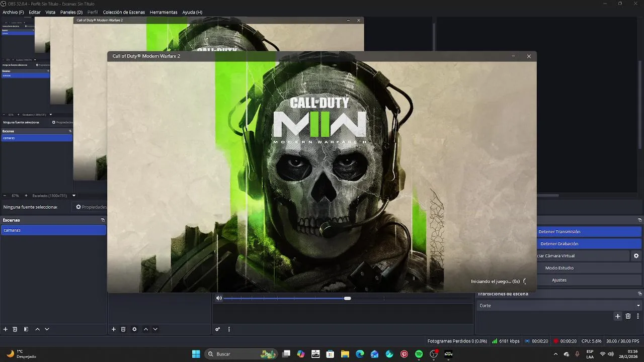
Task: Undock the Controles panel icon
Action: [x=640, y=220]
